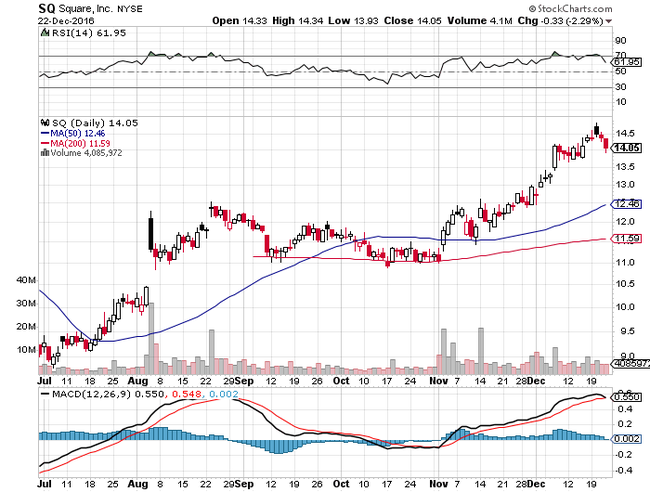The image size is (650, 492).
Task: Click the 12.46 MA(50) price tag
Action: point(627,204)
